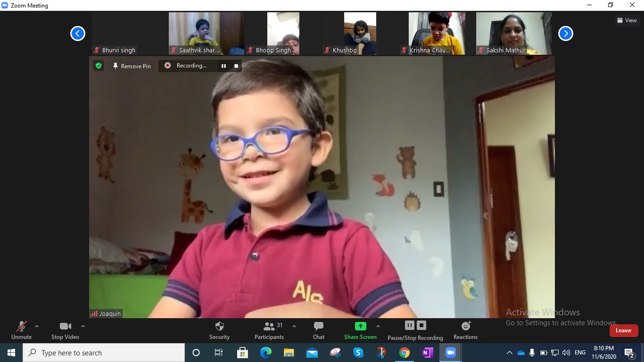Open the Chat panel
The image size is (644, 362).
pos(319,330)
